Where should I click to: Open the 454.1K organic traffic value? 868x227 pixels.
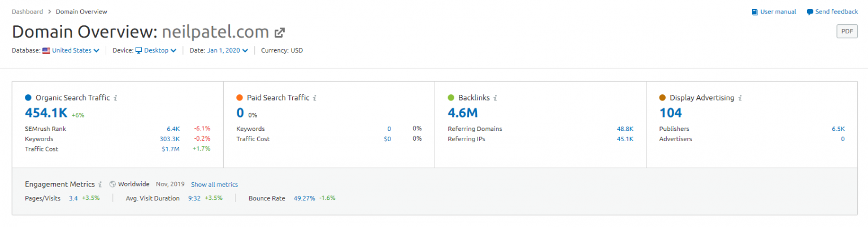(46, 113)
